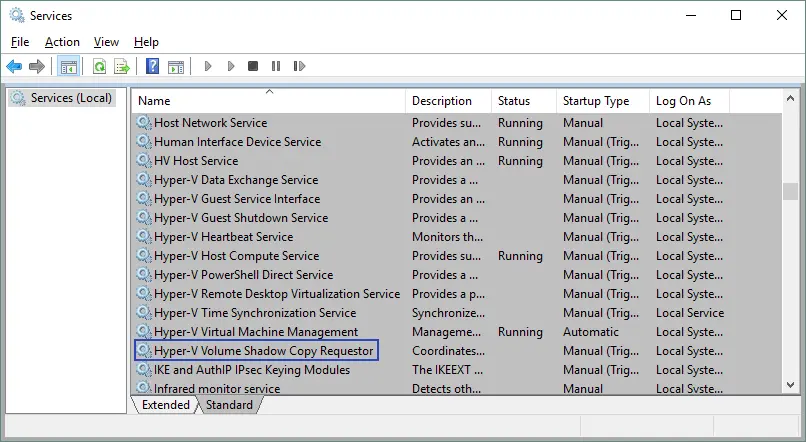The width and height of the screenshot is (806, 442).
Task: Click Activates an... description cell
Action: [448, 141]
